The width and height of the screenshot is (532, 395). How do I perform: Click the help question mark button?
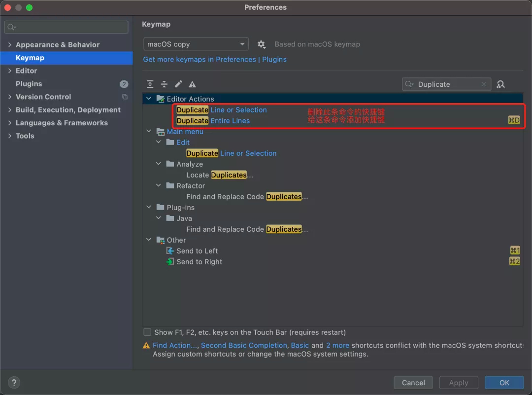pyautogui.click(x=14, y=383)
